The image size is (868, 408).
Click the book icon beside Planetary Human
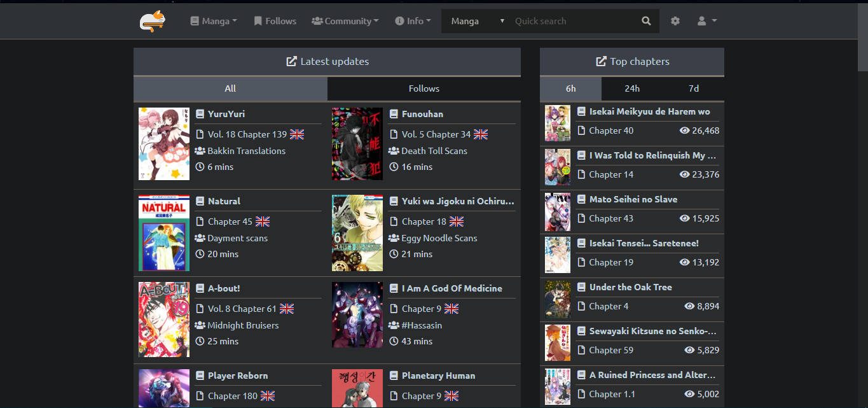tap(394, 376)
